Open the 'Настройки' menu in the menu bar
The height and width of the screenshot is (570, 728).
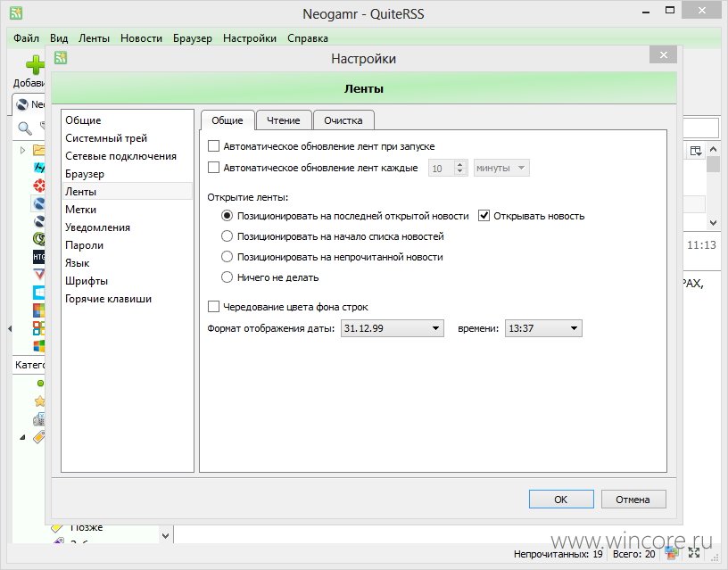[x=249, y=38]
